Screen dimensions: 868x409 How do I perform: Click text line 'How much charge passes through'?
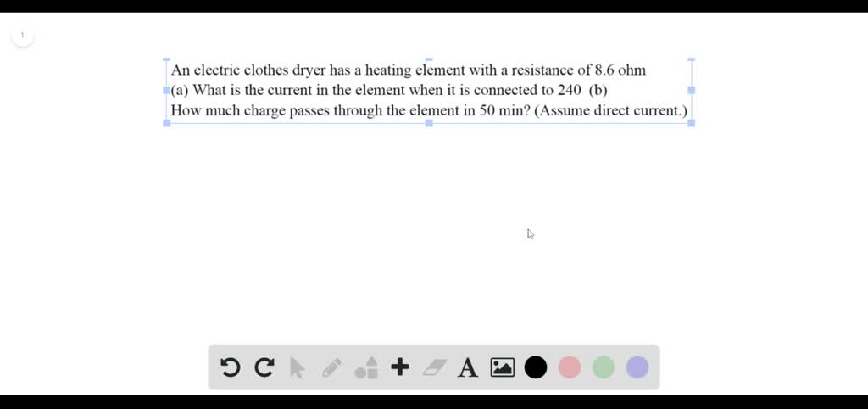pyautogui.click(x=429, y=110)
